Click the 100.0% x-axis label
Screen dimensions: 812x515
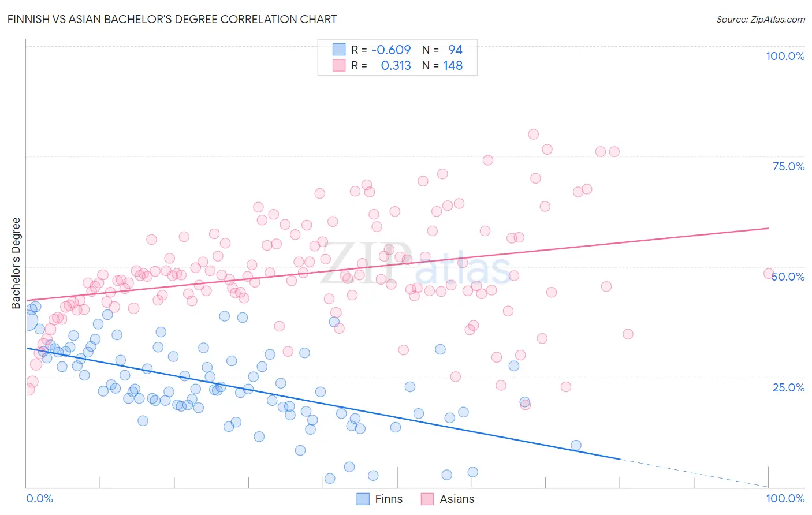coord(785,498)
